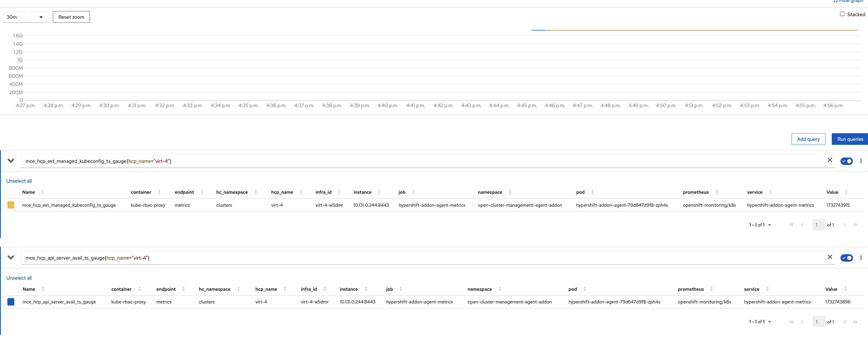Click the Reset zoom button
The image size is (868, 342).
click(x=71, y=17)
